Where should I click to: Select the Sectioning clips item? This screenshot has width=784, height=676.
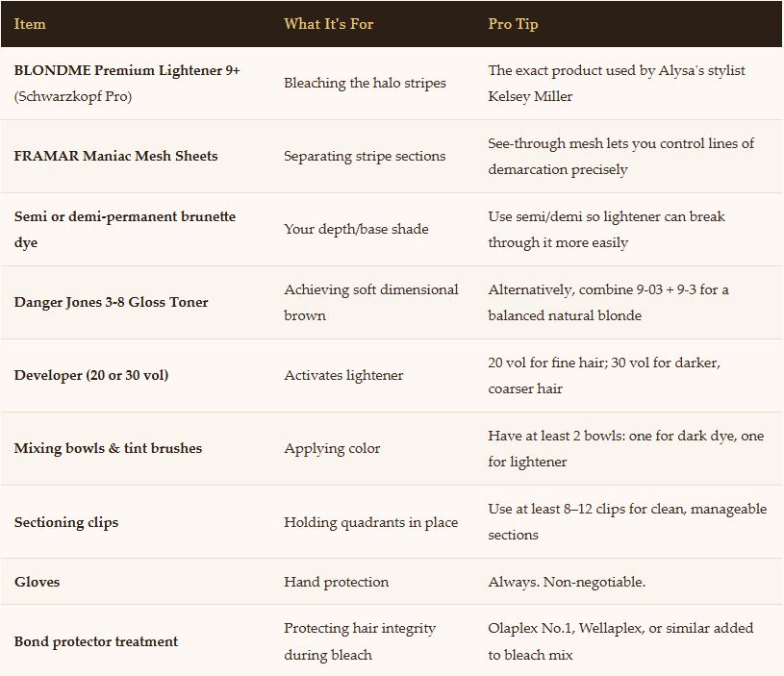click(66, 522)
